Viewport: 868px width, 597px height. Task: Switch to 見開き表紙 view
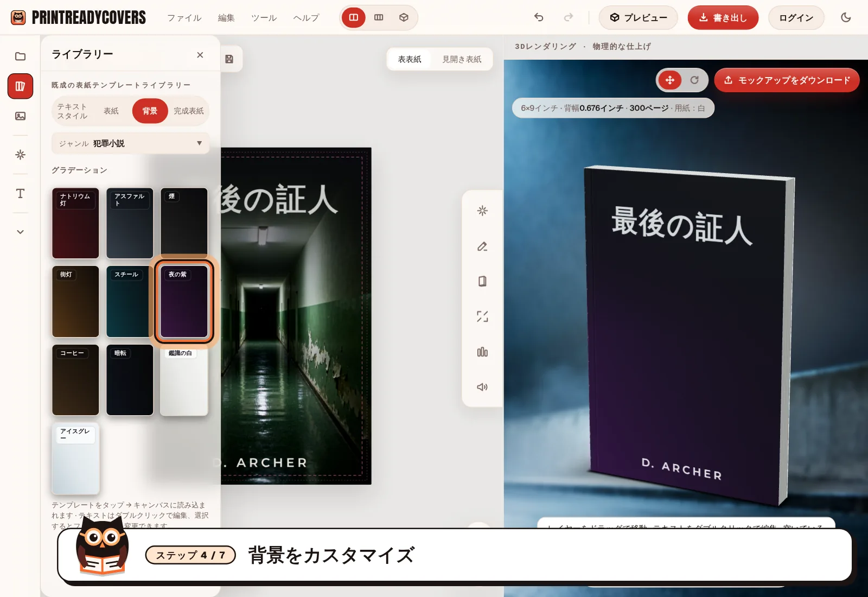tap(462, 59)
